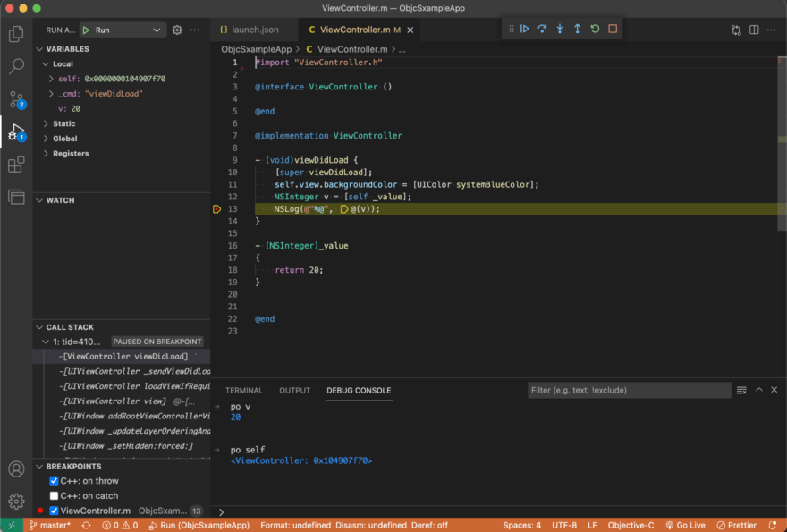Step Into in the debug toolbar
This screenshot has height=532, width=787.
[x=560, y=29]
